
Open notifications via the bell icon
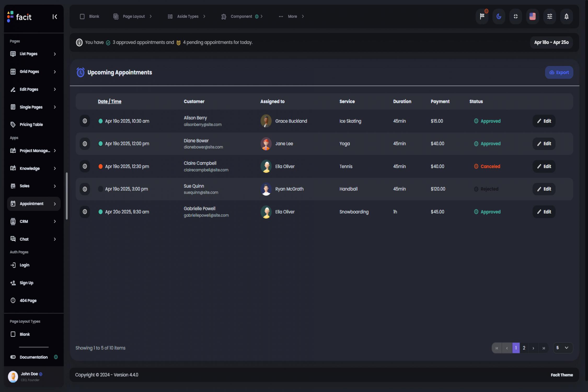567,16
